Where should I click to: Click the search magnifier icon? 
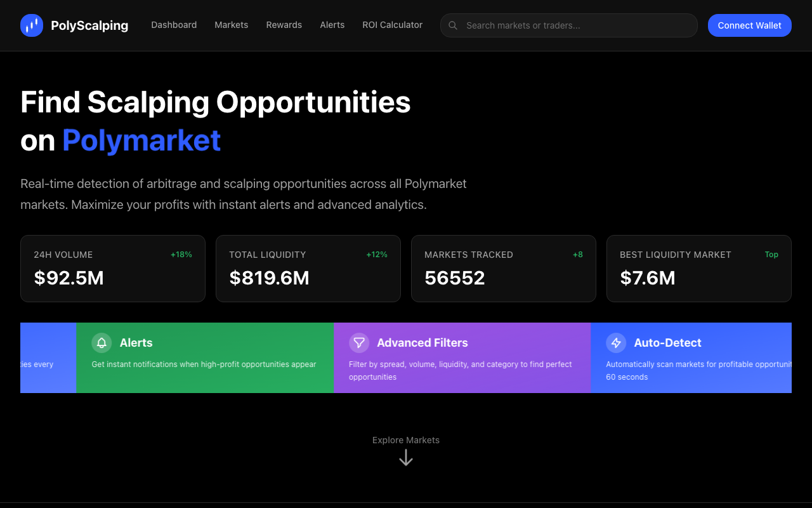[x=453, y=25]
